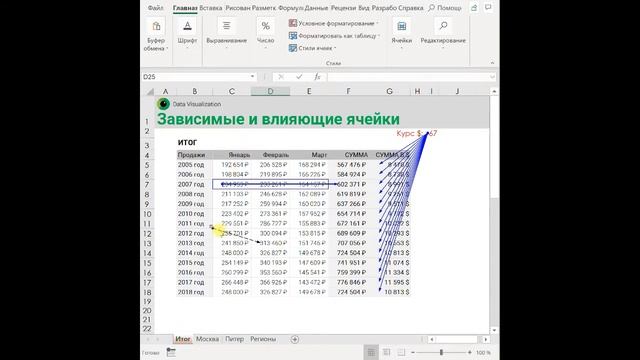Click zoom in plus button
This screenshot has width=640, height=360.
click(470, 352)
